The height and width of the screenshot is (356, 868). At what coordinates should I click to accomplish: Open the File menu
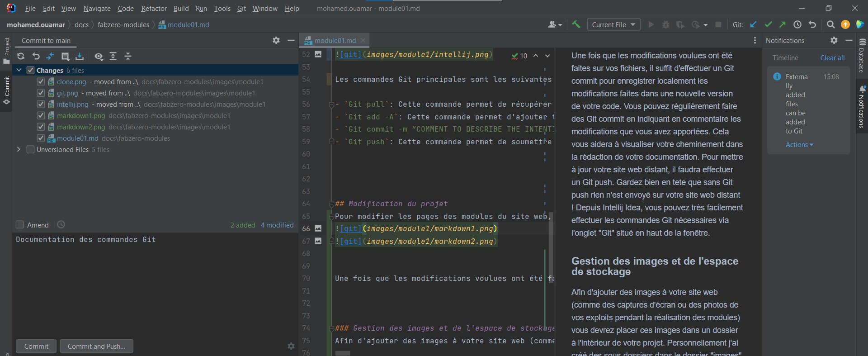(30, 8)
